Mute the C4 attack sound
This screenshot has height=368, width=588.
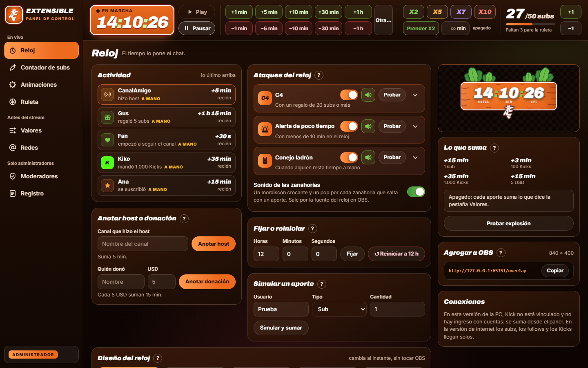pyautogui.click(x=368, y=95)
